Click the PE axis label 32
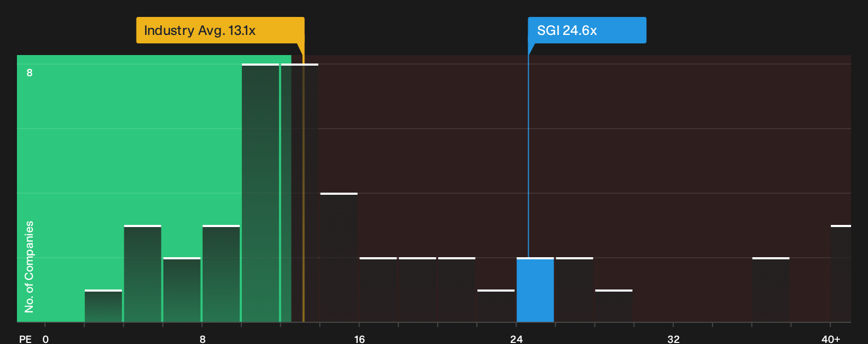The height and width of the screenshot is (344, 868). tap(673, 339)
